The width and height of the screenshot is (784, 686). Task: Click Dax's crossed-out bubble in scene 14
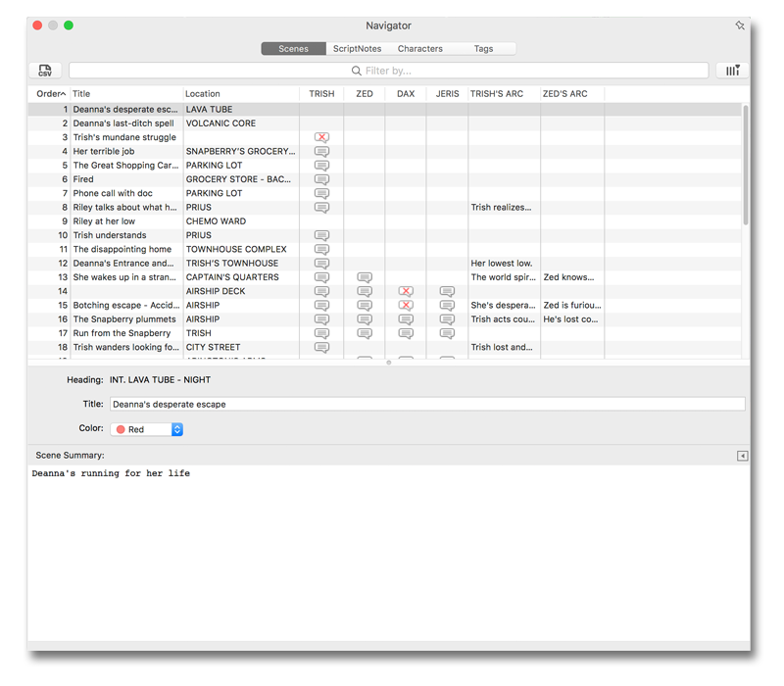(406, 292)
